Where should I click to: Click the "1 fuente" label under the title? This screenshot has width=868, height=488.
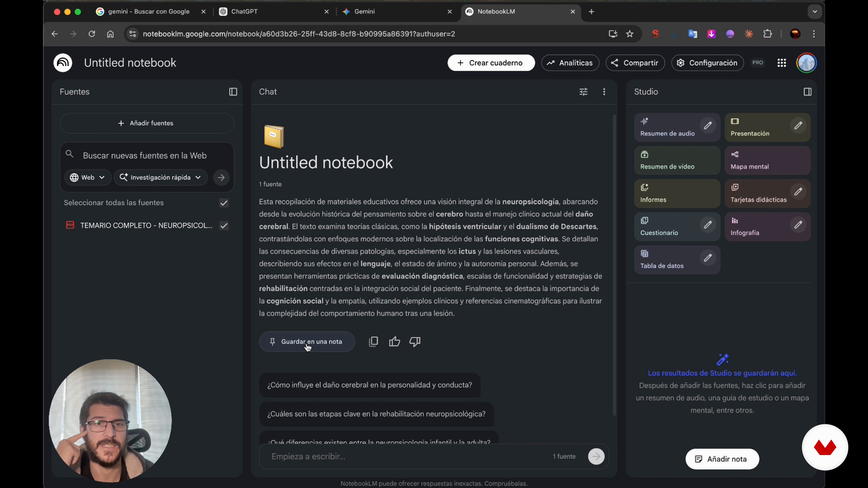270,184
